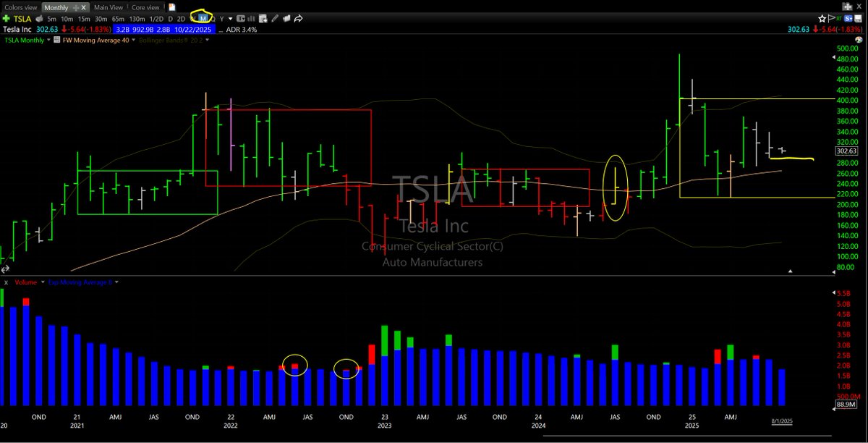Open the Colors view tab
Viewport: 868px width, 443px height.
[x=20, y=7]
